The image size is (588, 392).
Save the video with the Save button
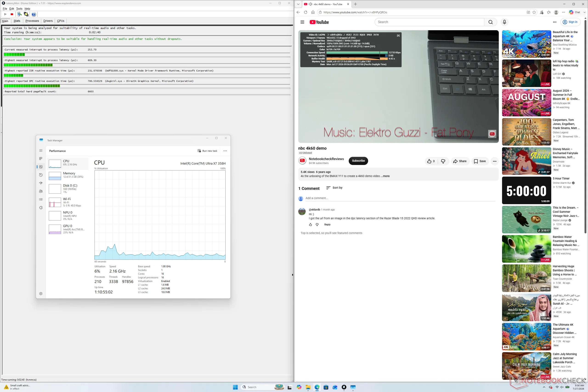coord(480,161)
